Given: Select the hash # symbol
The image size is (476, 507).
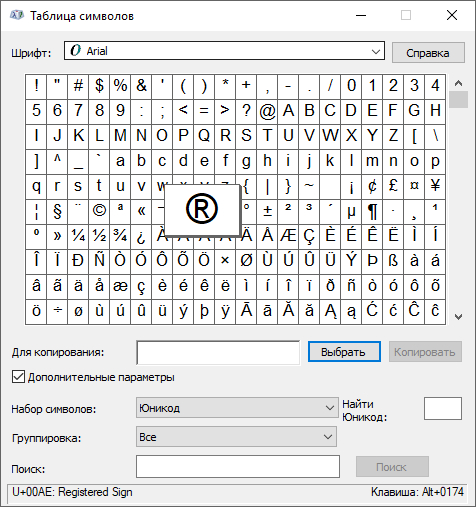Looking at the screenshot, I should coord(78,86).
